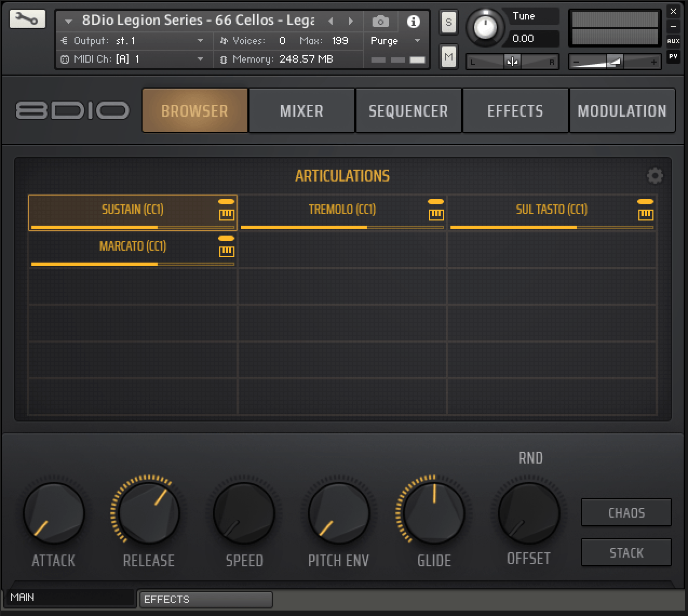Switch to the Mixer tab
This screenshot has height=616, width=688.
(x=301, y=111)
